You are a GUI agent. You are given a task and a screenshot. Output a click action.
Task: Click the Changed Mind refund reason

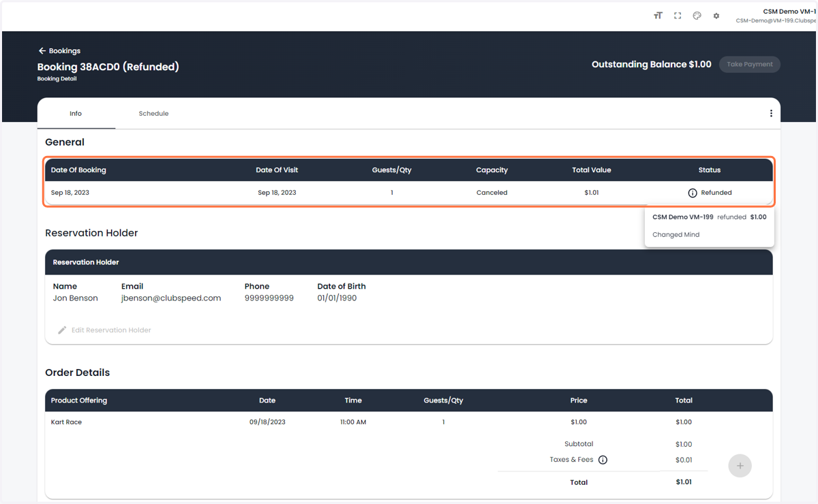click(x=676, y=234)
